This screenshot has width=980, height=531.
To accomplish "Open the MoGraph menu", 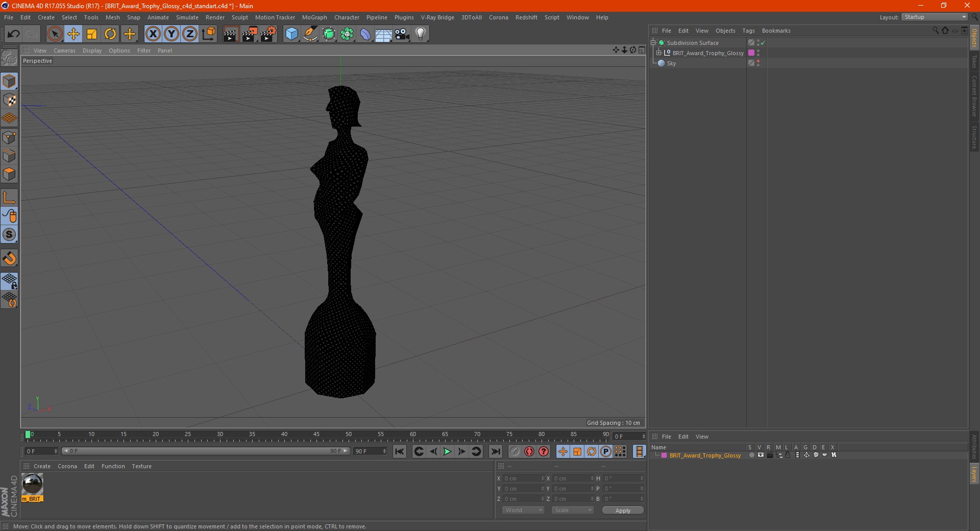I will point(314,17).
